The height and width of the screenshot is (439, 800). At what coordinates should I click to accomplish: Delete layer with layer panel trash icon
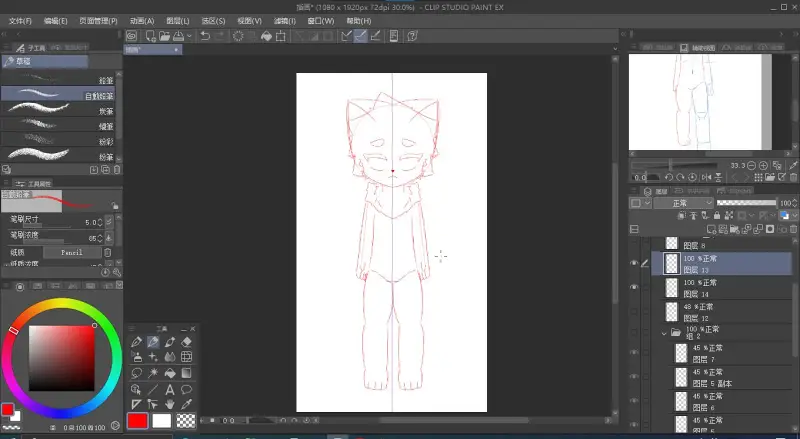793,229
